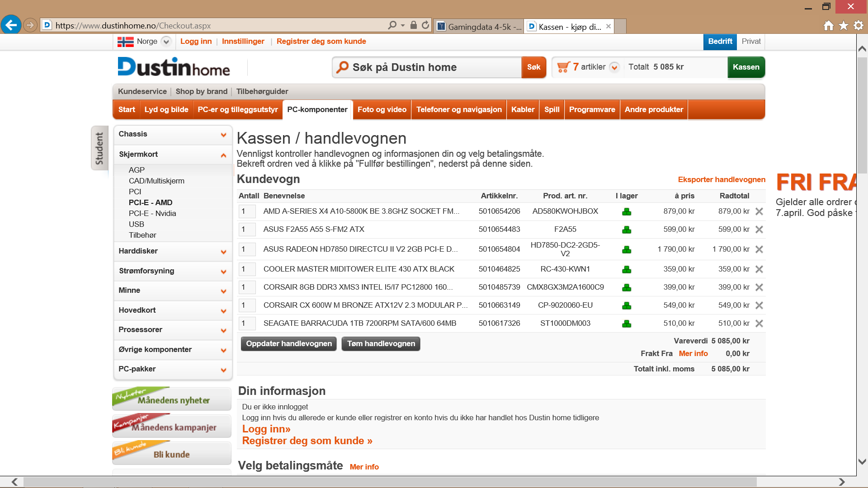Remove Corsair CX 600W power supply from cart

(x=759, y=305)
